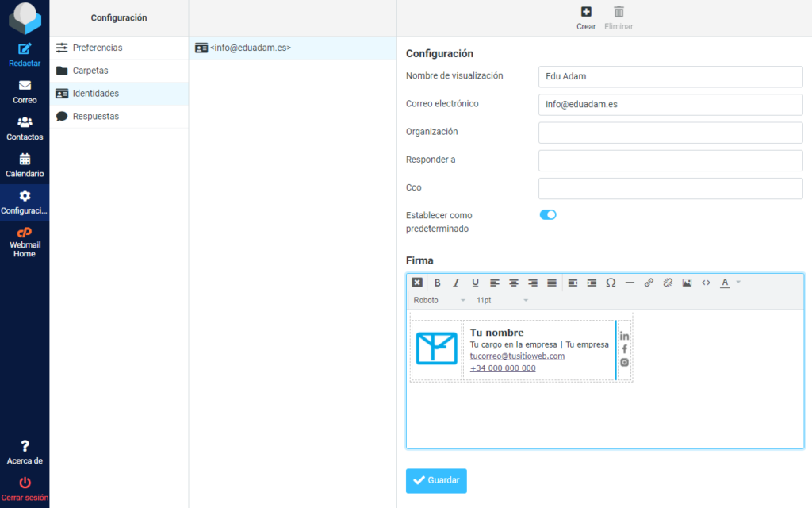
Task: Disable the set as default toggle
Action: pyautogui.click(x=548, y=214)
